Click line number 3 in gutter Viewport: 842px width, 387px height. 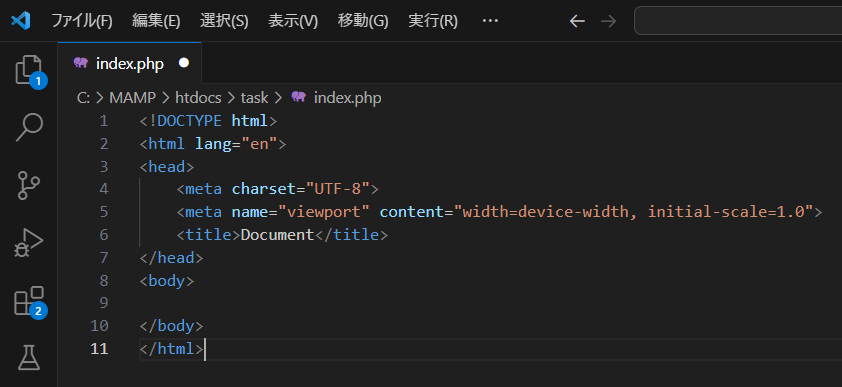point(103,166)
